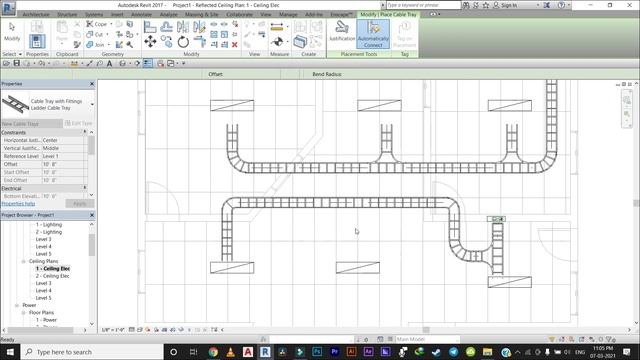The image size is (640, 360).
Task: Click the Offset tool icon
Action: [166, 27]
